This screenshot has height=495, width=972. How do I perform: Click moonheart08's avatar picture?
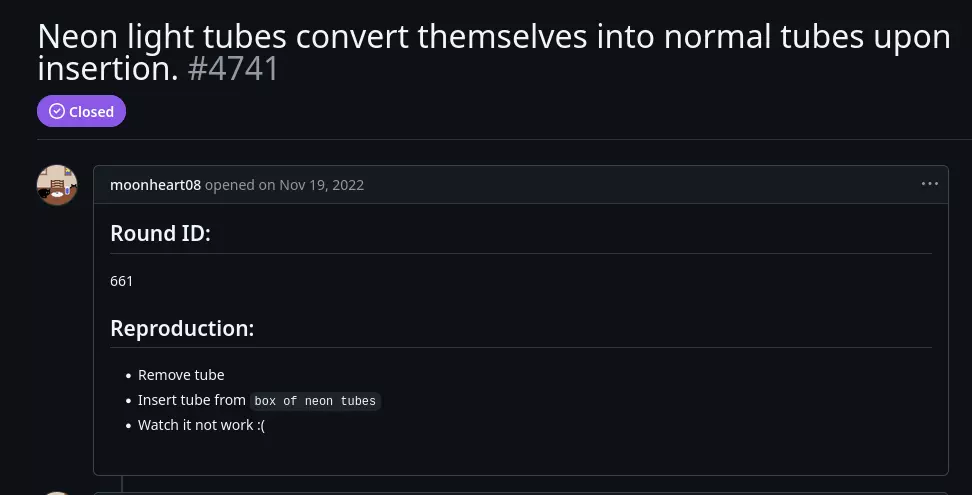click(57, 185)
